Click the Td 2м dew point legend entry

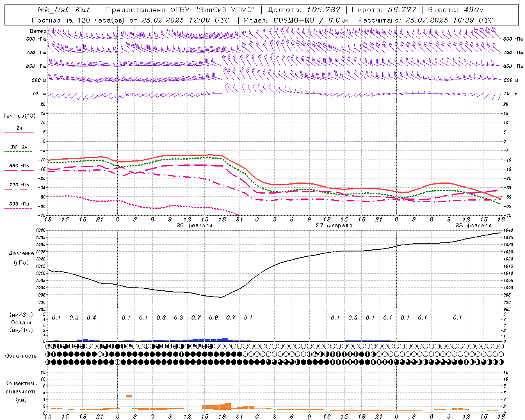click(19, 147)
